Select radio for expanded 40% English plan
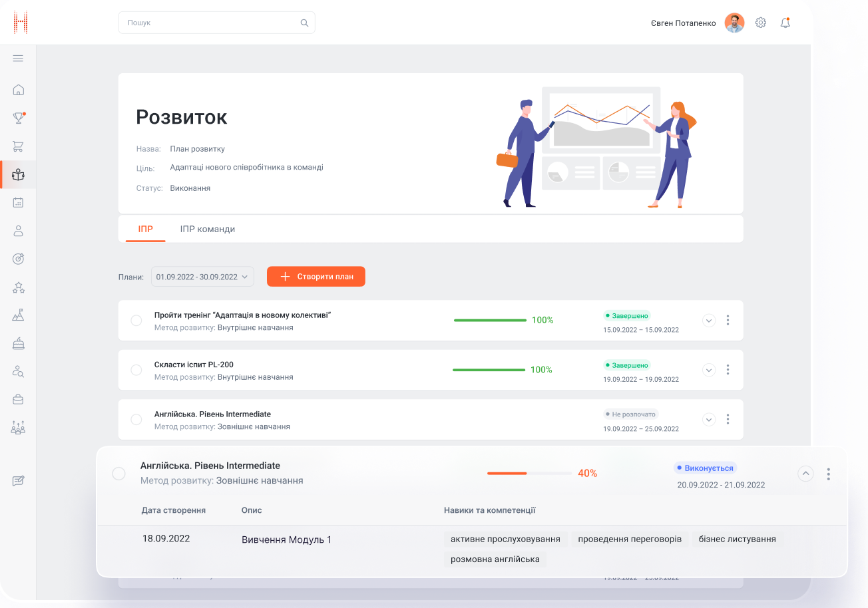Screen dimensions: 868x608 click(x=118, y=474)
